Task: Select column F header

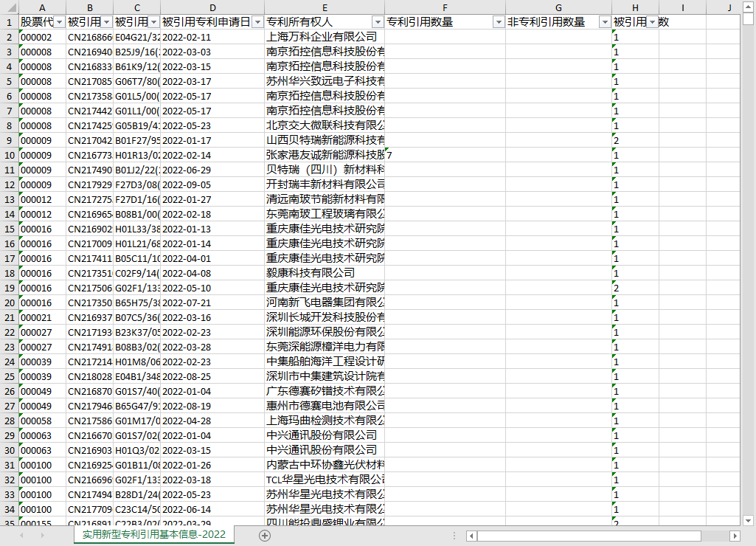Action: (x=445, y=7)
